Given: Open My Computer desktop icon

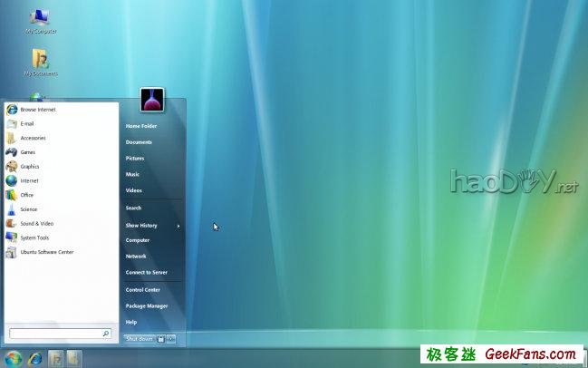Looking at the screenshot, I should click(40, 21).
